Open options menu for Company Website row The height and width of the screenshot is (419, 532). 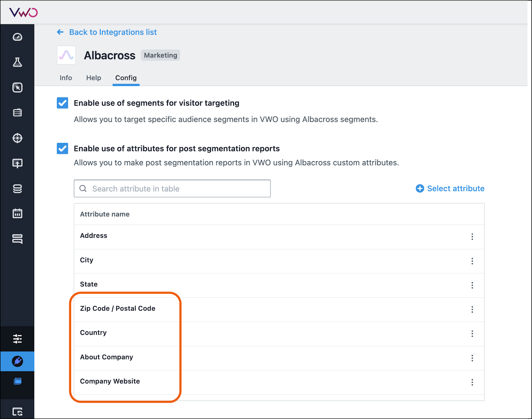tap(472, 382)
